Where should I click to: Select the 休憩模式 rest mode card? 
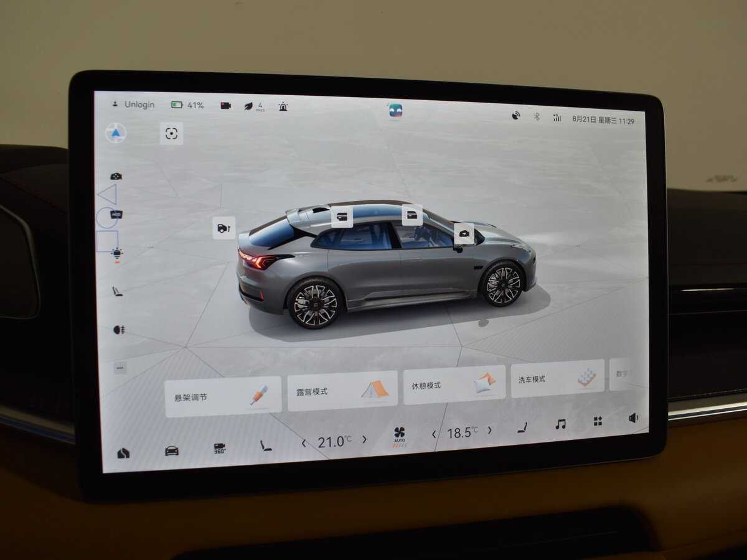click(x=454, y=384)
